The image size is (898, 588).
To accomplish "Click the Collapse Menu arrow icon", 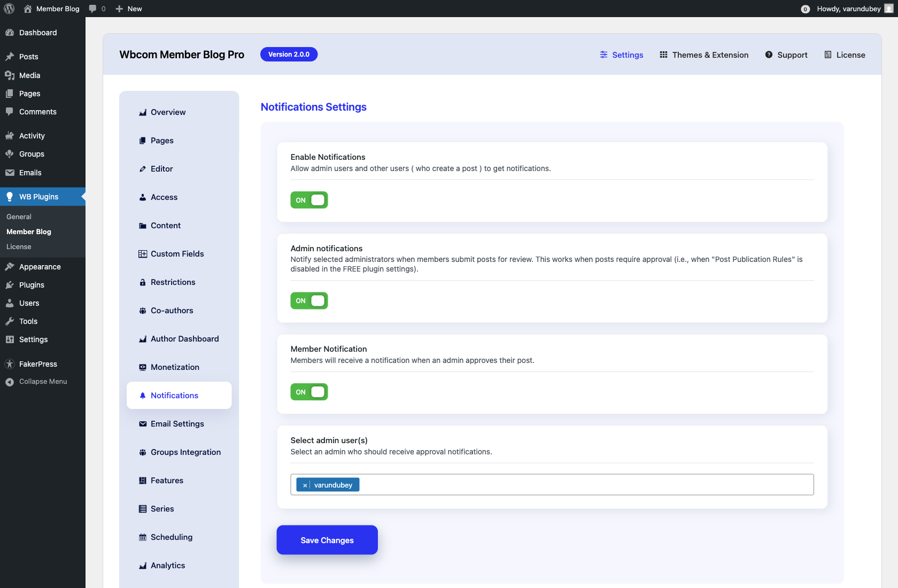I will point(10,382).
